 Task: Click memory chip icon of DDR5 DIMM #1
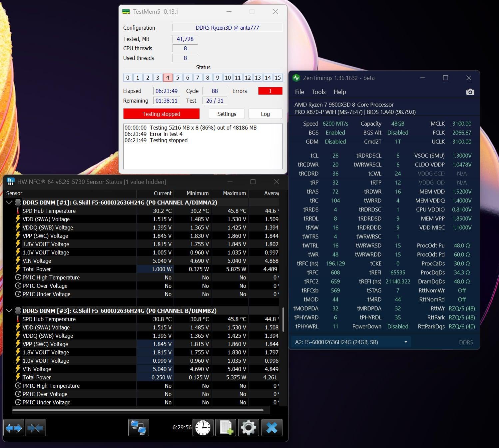click(18, 203)
